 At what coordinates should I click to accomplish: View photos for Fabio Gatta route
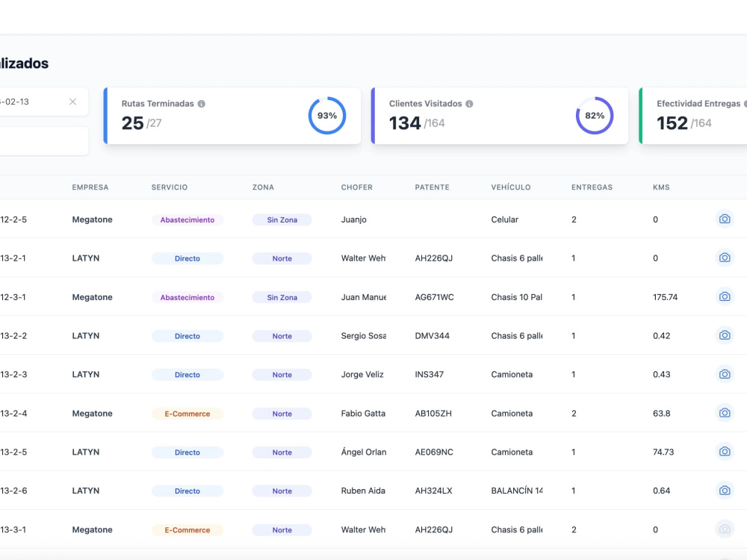coord(725,413)
